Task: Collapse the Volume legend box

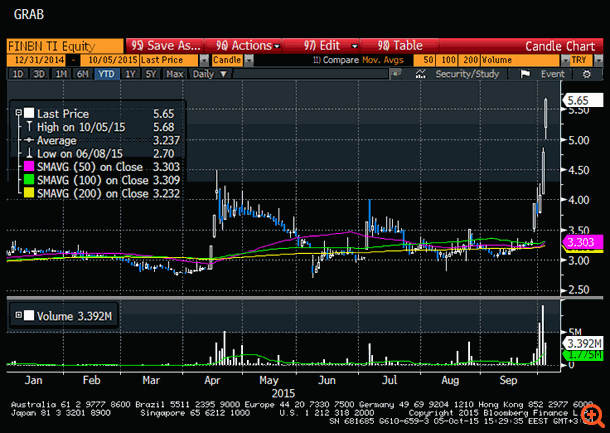Action: point(17,316)
